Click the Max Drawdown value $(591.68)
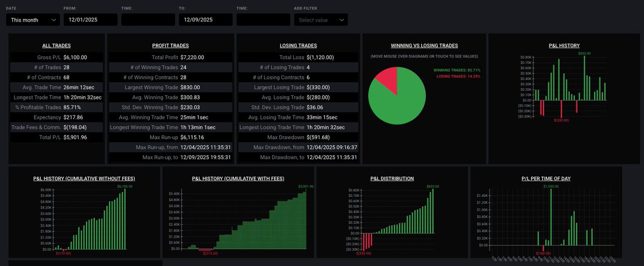This screenshot has width=644, height=266. 318,138
